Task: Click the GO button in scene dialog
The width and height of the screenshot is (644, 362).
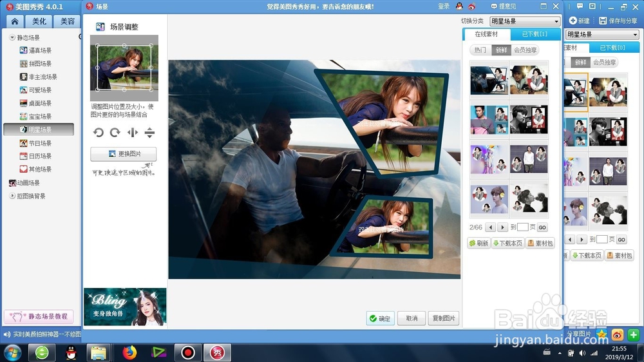Action: click(x=542, y=227)
